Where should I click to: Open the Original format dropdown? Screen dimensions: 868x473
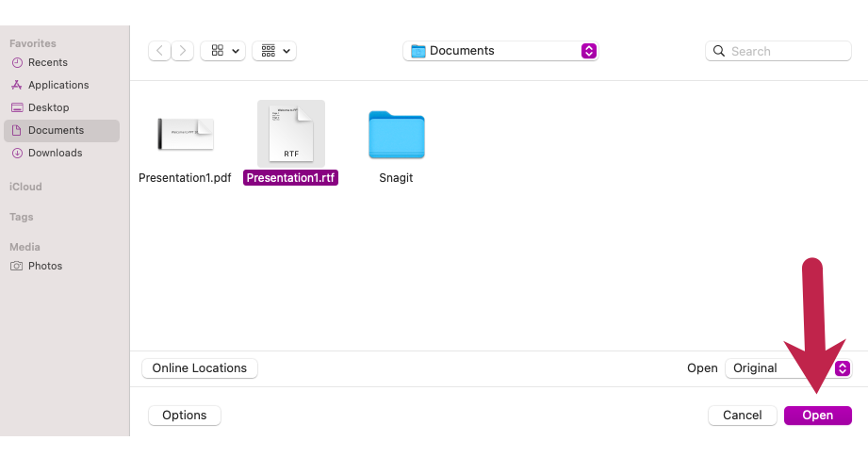[788, 368]
